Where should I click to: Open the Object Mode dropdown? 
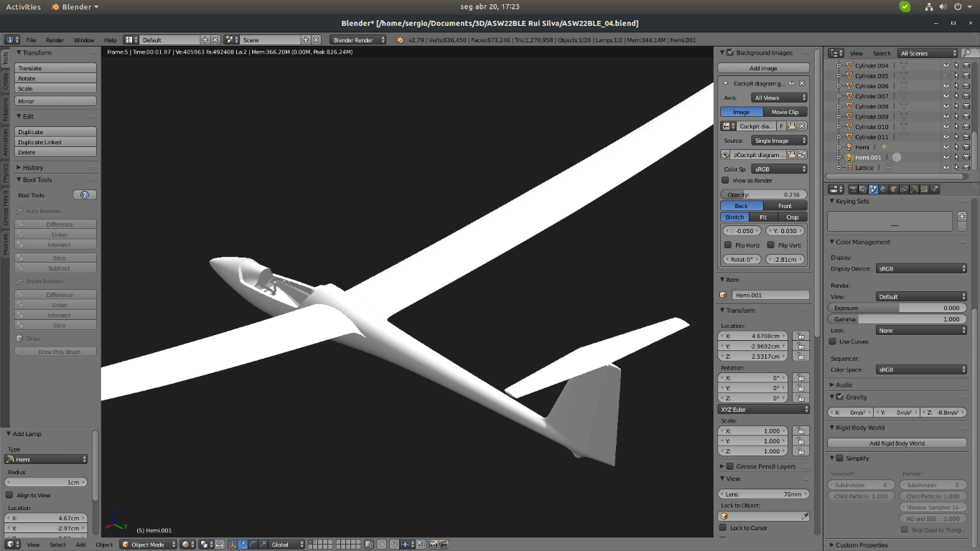pos(148,545)
